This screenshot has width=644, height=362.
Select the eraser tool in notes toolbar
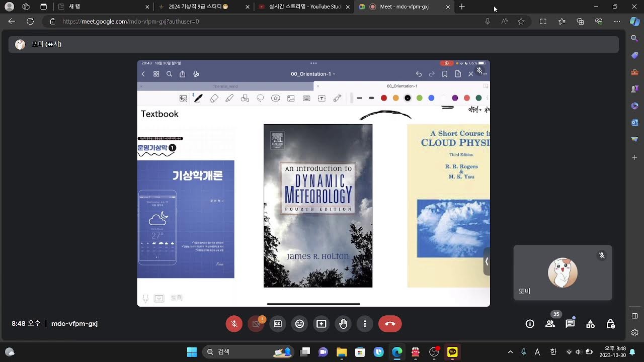click(x=214, y=98)
